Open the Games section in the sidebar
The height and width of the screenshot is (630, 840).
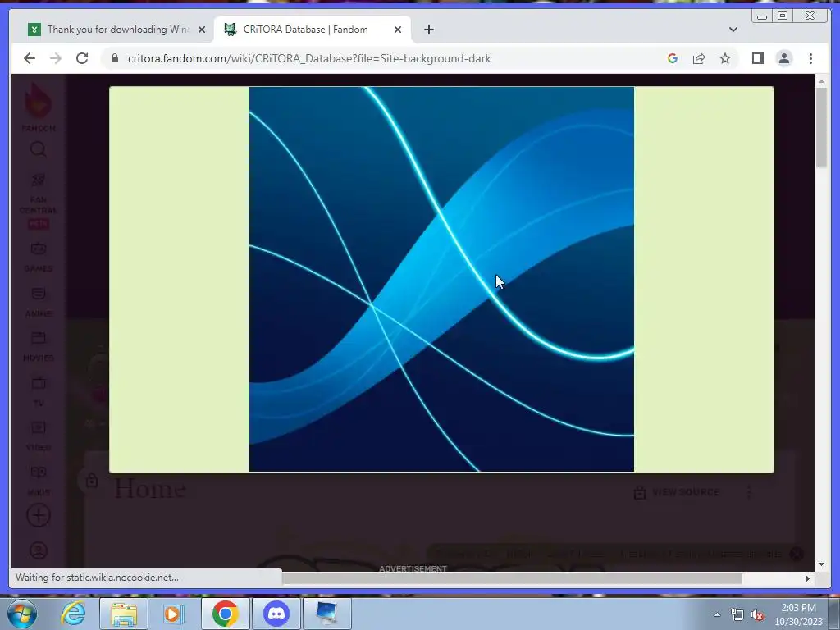point(38,257)
